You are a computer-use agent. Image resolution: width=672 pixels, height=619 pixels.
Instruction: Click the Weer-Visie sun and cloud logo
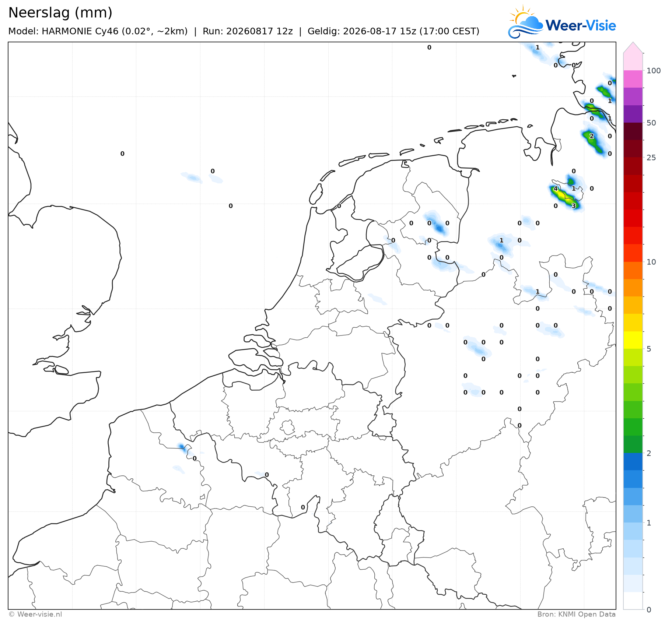pyautogui.click(x=525, y=22)
